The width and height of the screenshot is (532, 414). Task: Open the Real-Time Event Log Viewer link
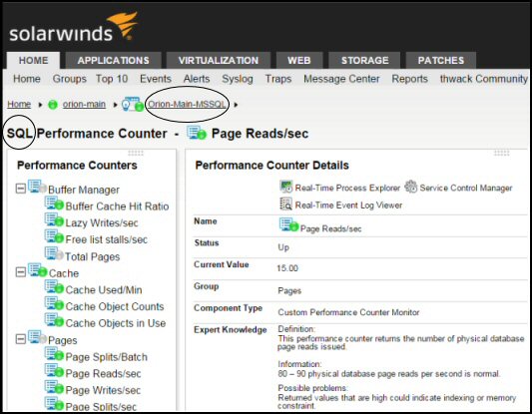(x=348, y=206)
